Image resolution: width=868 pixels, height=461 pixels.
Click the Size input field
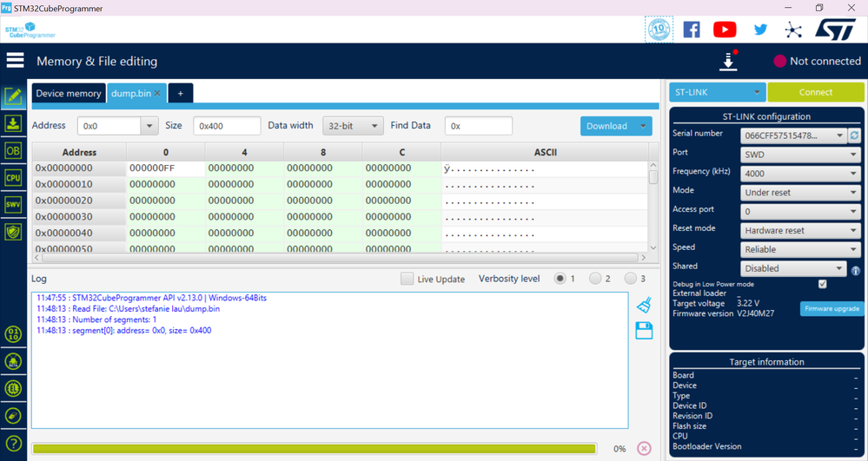pyautogui.click(x=227, y=126)
